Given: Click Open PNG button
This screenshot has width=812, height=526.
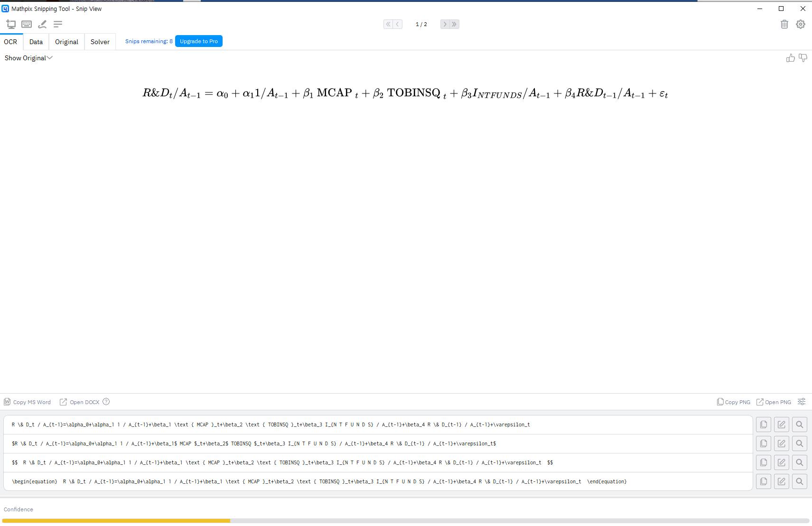Looking at the screenshot, I should click(774, 402).
